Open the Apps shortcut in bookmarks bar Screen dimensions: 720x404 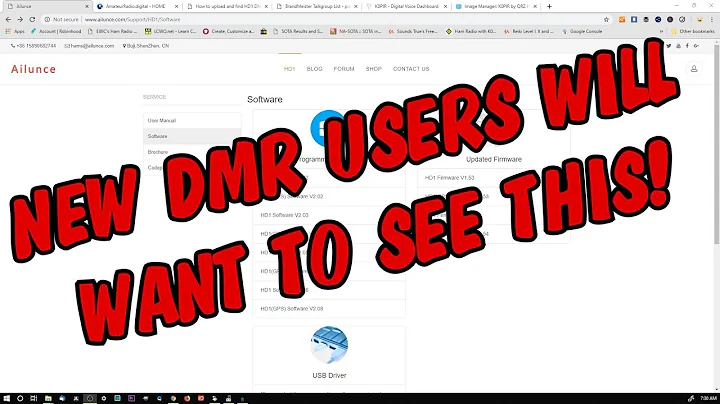[x=15, y=31]
